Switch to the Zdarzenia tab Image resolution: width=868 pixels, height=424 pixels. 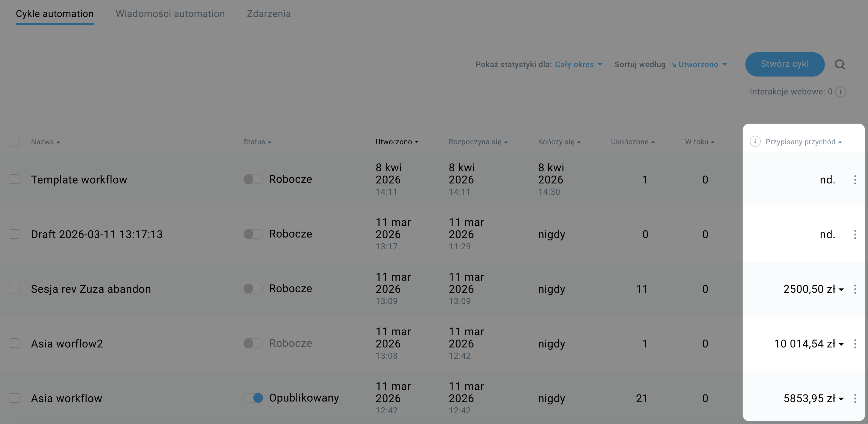coord(268,14)
